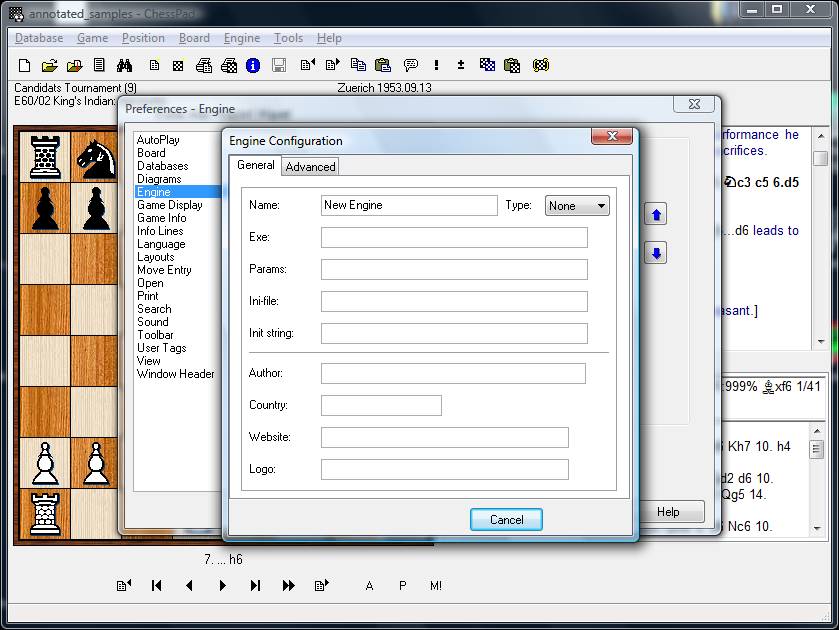Open the Tools menu
839x630 pixels.
coord(288,38)
